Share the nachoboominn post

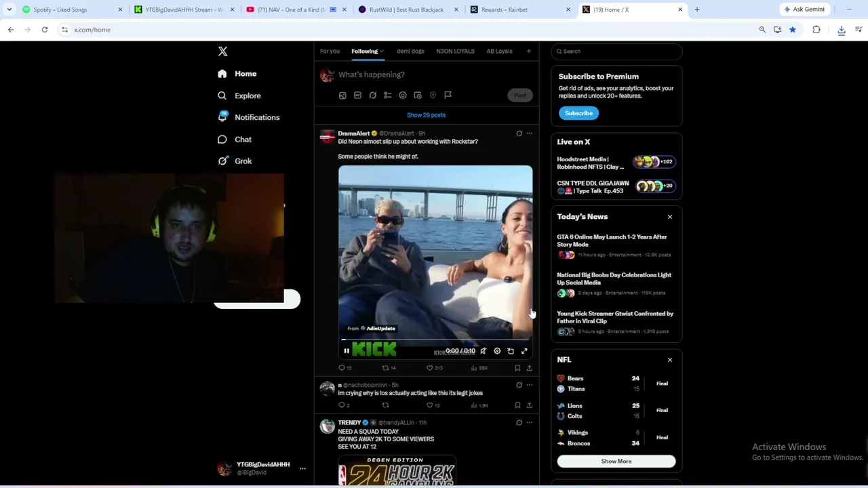click(x=530, y=405)
